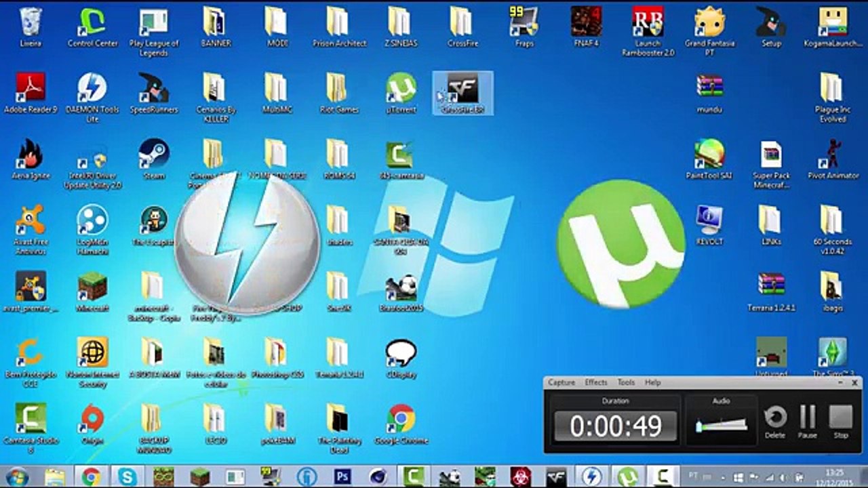Select the SpeedRunners desktop shortcut
868x488 pixels.
(154, 93)
